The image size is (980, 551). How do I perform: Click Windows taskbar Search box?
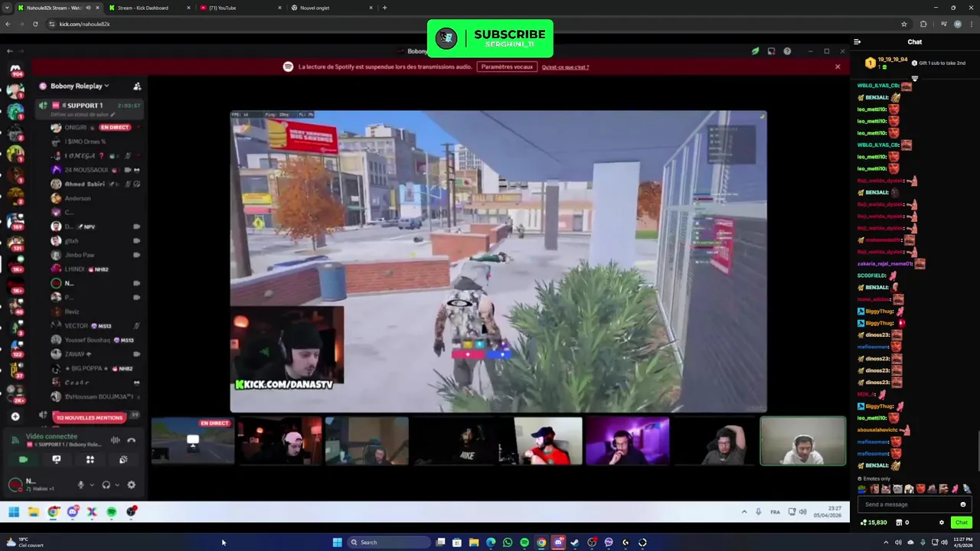click(388, 543)
